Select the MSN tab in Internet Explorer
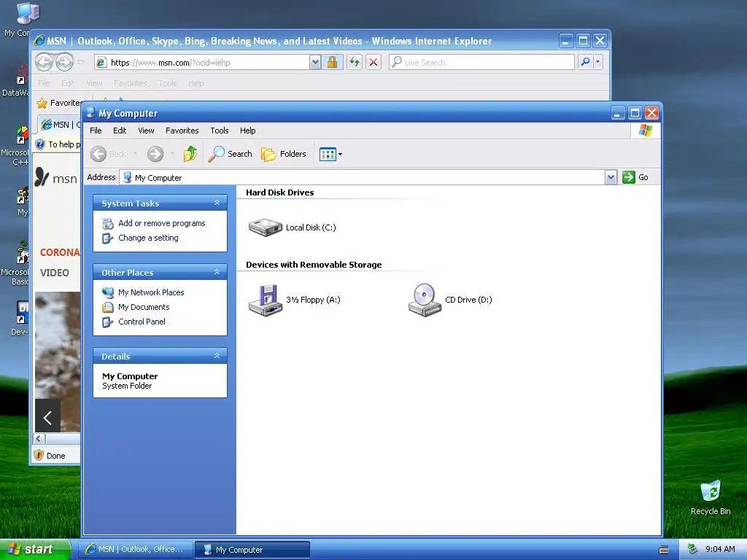The width and height of the screenshot is (747, 560). coord(60,125)
